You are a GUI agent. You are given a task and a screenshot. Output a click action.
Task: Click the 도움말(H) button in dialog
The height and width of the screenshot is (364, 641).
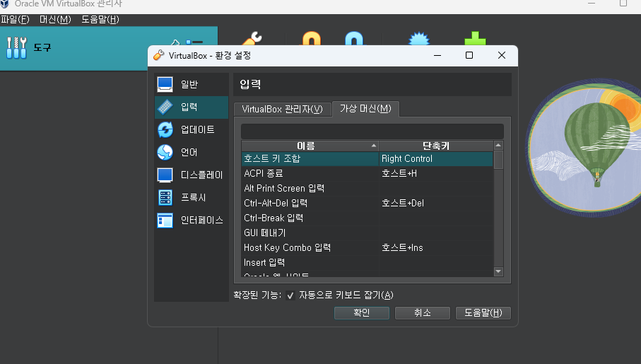pos(483,313)
